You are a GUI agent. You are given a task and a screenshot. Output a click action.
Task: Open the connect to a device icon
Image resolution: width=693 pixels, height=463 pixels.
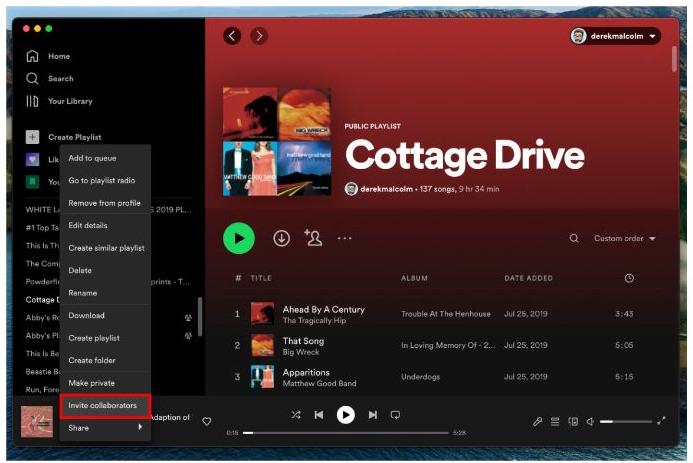tap(573, 421)
